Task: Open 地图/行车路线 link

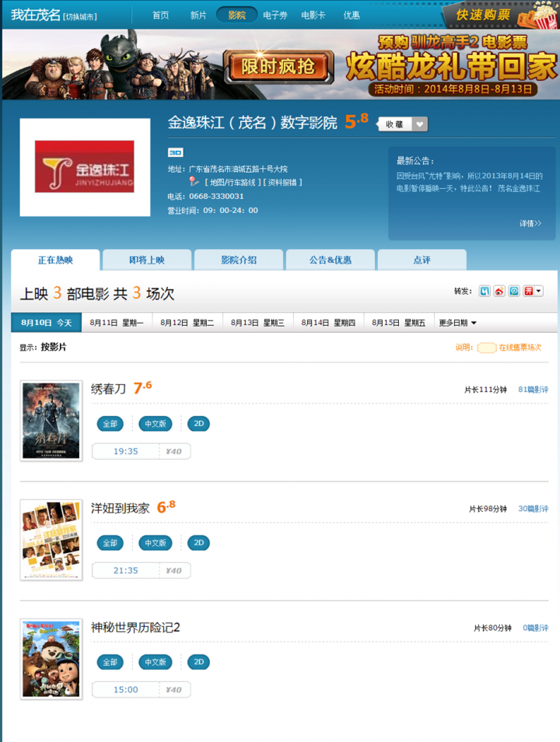Action: [232, 182]
